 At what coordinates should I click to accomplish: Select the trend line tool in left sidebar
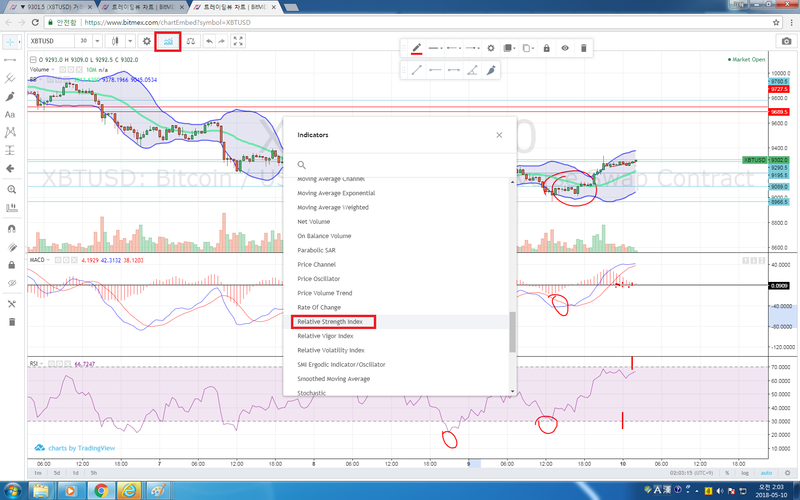coord(10,60)
